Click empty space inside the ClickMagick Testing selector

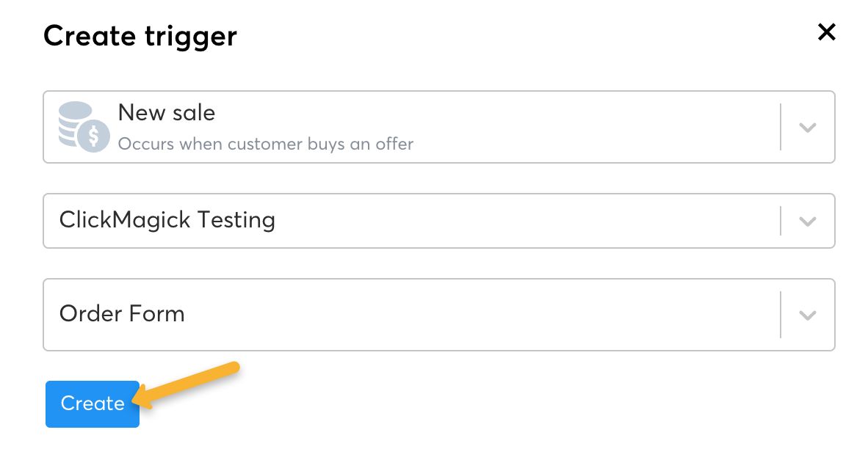514,221
